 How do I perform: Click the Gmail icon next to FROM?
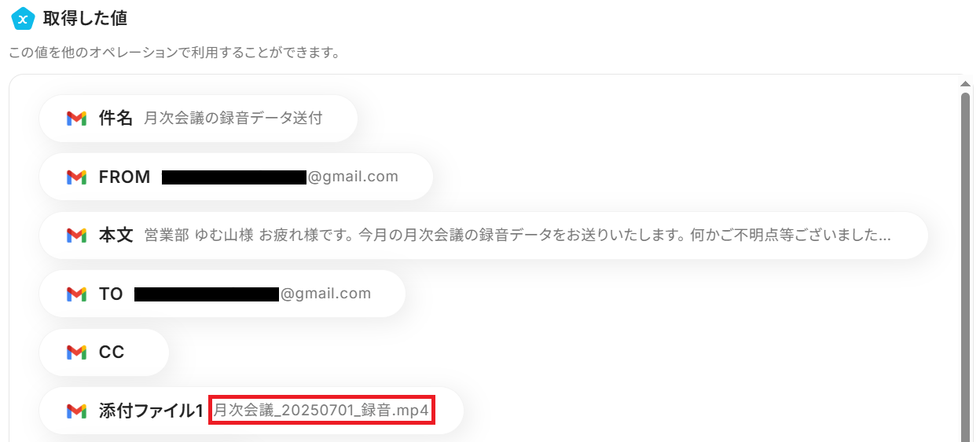(x=76, y=177)
